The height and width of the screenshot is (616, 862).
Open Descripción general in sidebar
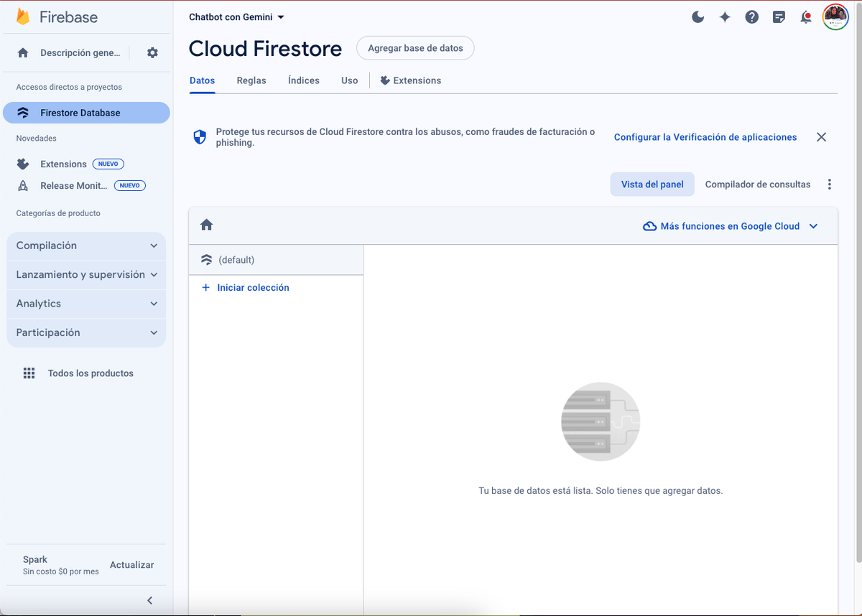pyautogui.click(x=70, y=52)
